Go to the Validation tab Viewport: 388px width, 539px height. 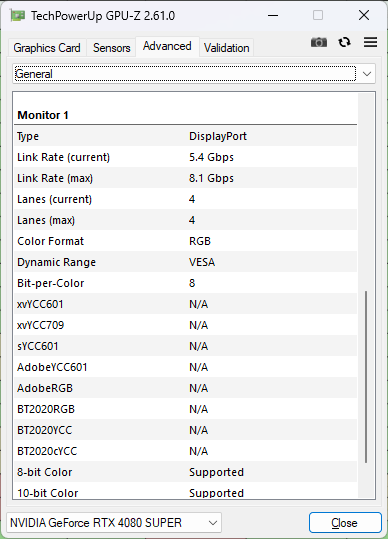pos(226,48)
